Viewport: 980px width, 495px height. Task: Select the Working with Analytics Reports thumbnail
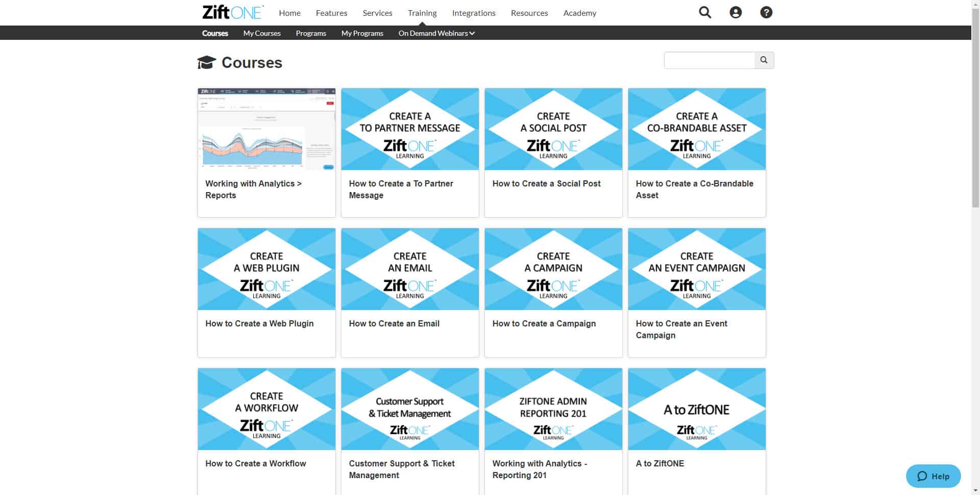click(266, 129)
